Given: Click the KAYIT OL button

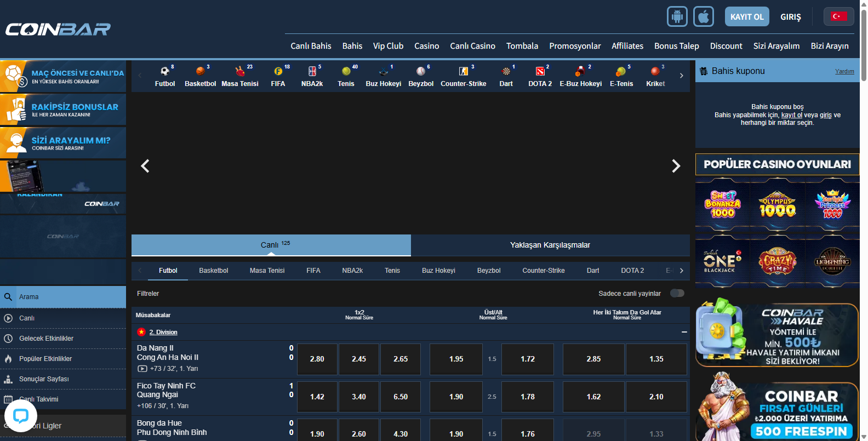Looking at the screenshot, I should [x=747, y=16].
